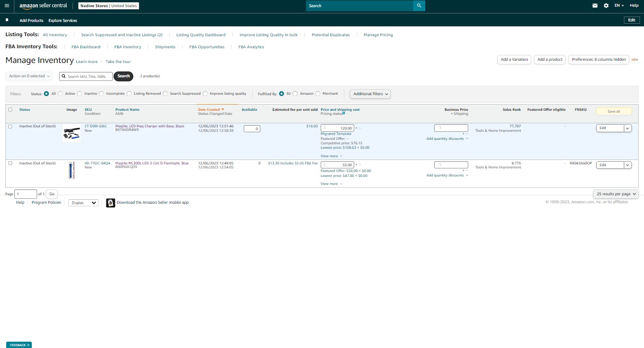The width and height of the screenshot is (644, 348).
Task: Open FBA Opportunities
Action: [207, 47]
